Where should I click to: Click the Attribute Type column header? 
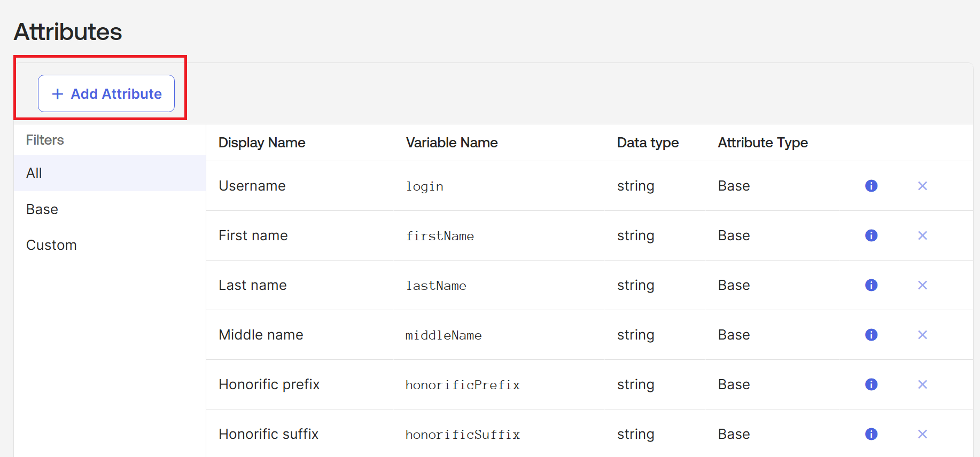click(763, 143)
